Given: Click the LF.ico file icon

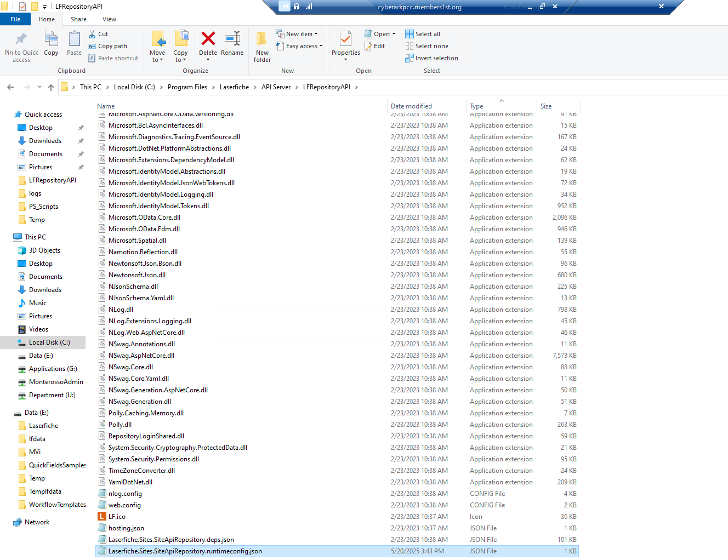Looking at the screenshot, I should [102, 517].
